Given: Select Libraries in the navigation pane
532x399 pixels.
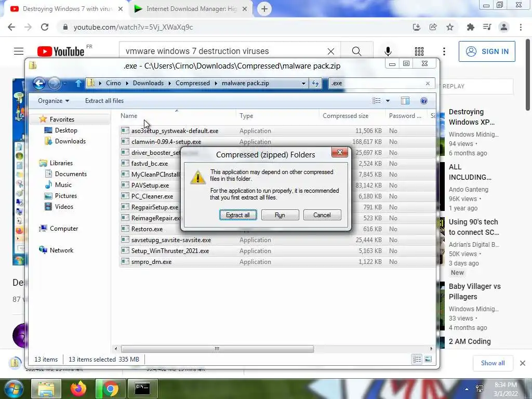Looking at the screenshot, I should coord(61,163).
